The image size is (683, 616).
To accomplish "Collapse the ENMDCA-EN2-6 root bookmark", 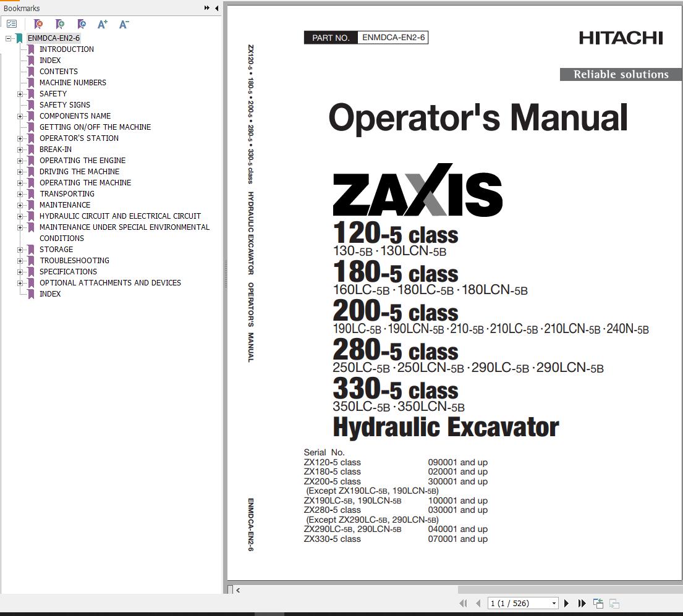I will [8, 38].
